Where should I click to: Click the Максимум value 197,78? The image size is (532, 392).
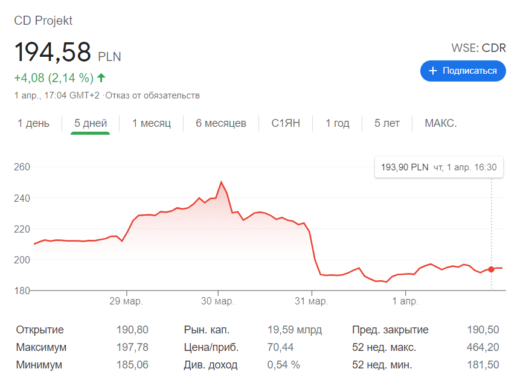click(132, 347)
